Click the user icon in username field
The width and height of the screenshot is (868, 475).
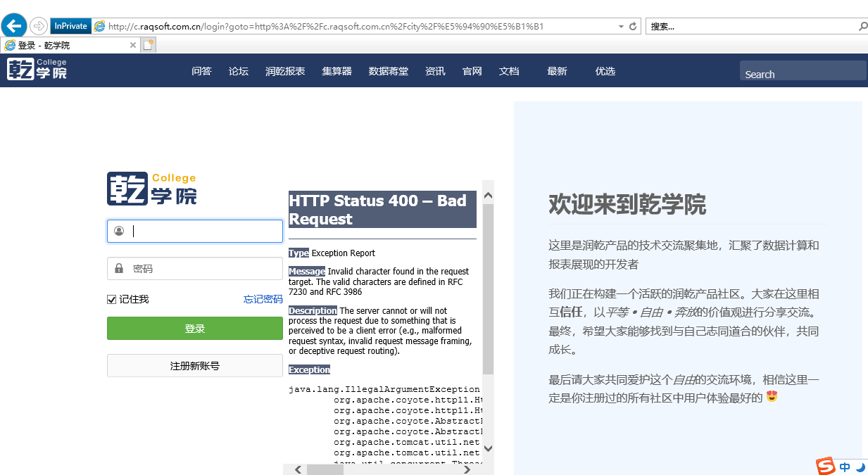pyautogui.click(x=119, y=231)
